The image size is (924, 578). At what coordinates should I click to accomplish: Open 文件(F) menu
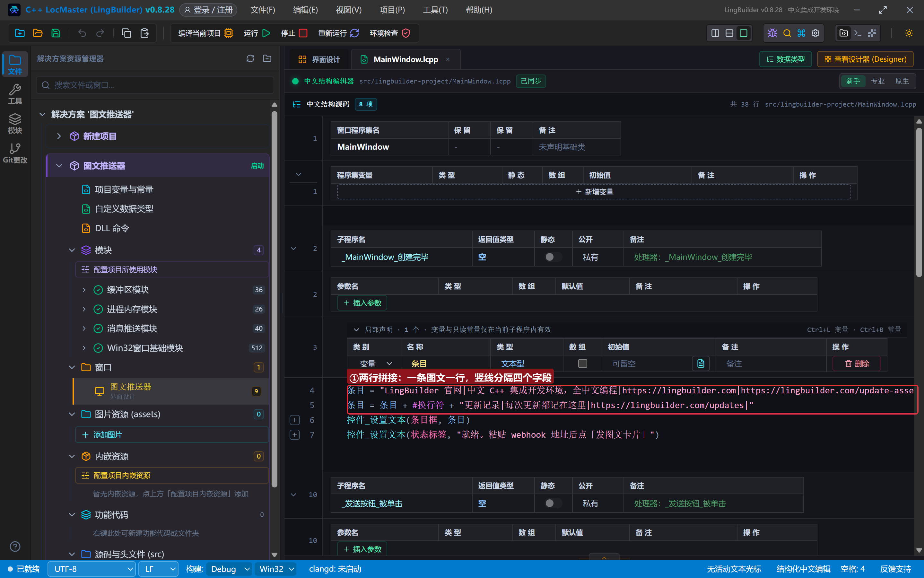(263, 10)
